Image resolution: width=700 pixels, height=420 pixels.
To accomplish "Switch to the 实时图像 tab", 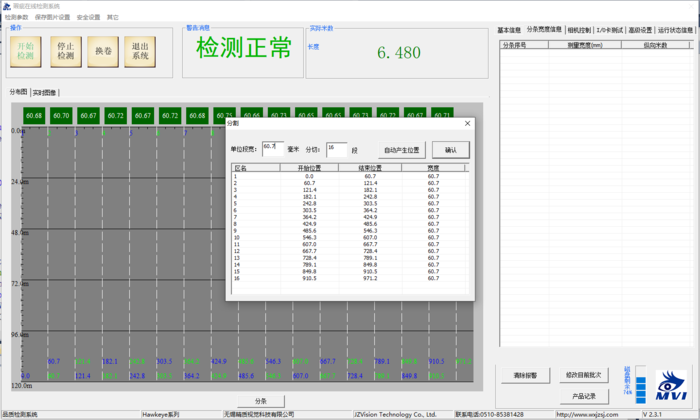I will pos(46,92).
